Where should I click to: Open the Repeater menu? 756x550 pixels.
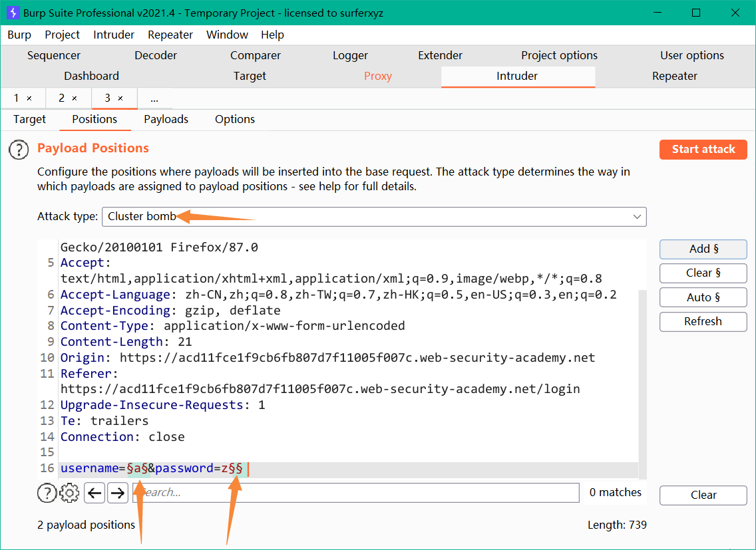pos(170,35)
